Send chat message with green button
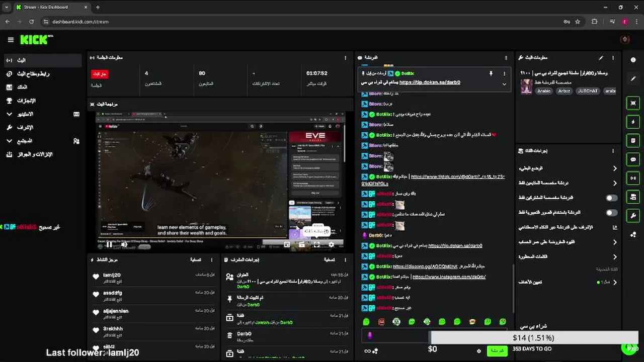The height and width of the screenshot is (362, 644). pyautogui.click(x=497, y=350)
